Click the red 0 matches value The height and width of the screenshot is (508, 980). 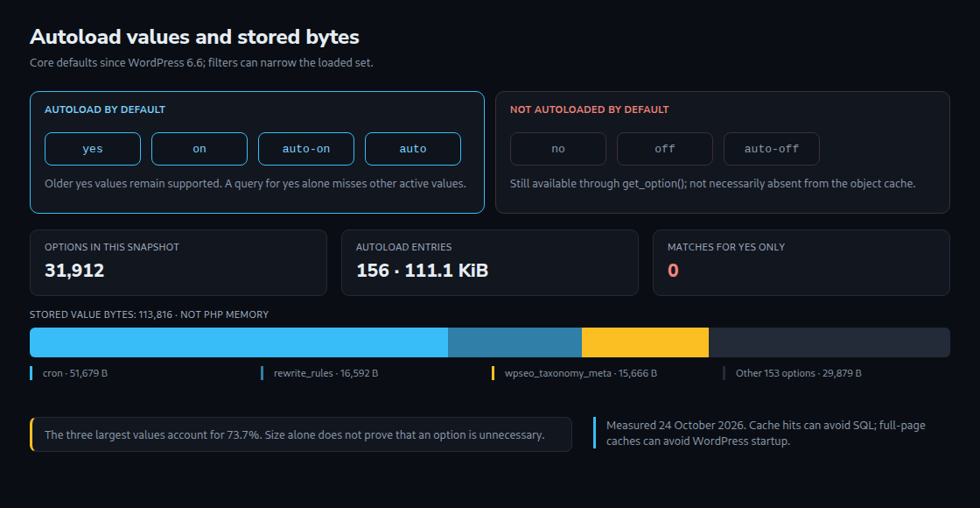click(x=673, y=271)
